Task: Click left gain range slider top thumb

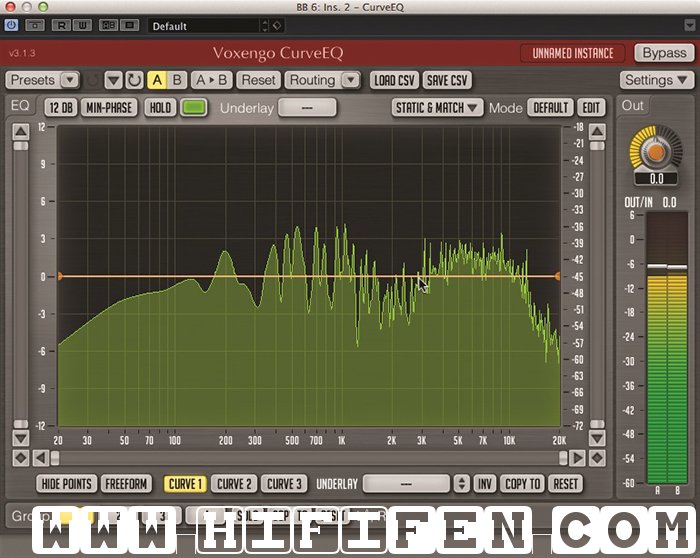Action: click(x=21, y=146)
